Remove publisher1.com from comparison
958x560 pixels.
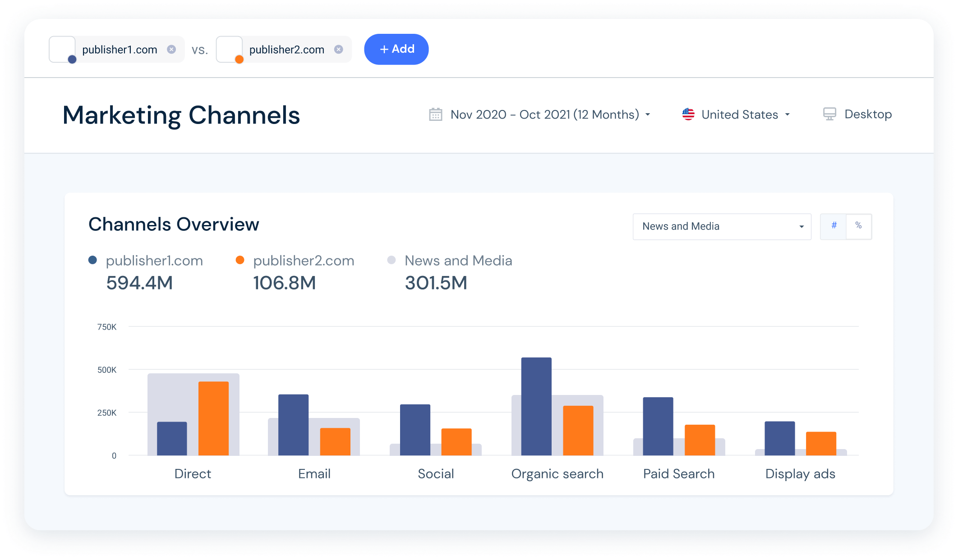(171, 50)
